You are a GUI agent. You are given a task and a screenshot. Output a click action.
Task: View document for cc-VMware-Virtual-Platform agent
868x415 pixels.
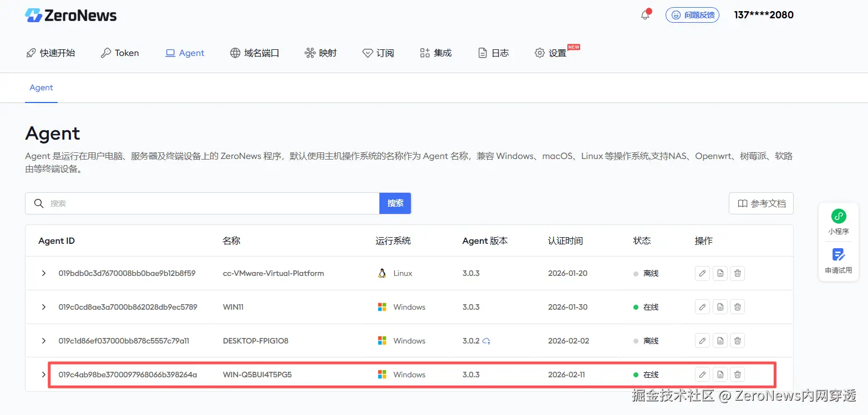click(x=720, y=273)
